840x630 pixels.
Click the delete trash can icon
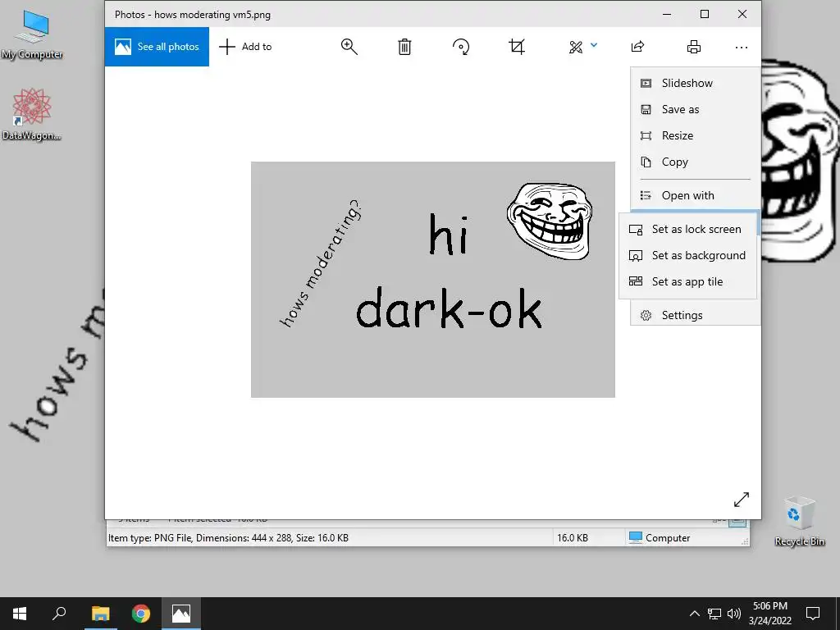(404, 47)
